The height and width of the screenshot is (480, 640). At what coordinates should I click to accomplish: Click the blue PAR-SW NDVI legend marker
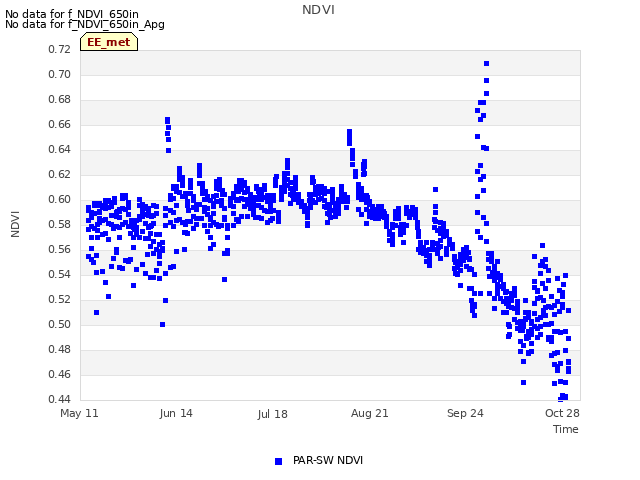click(278, 461)
